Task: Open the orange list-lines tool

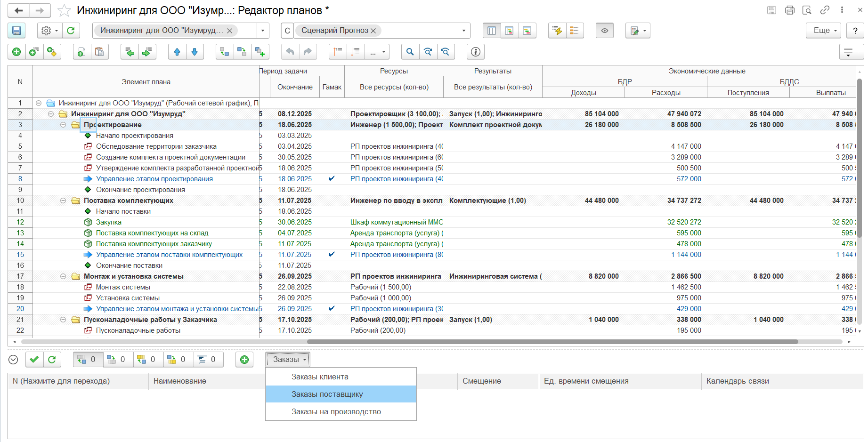Action: click(575, 31)
